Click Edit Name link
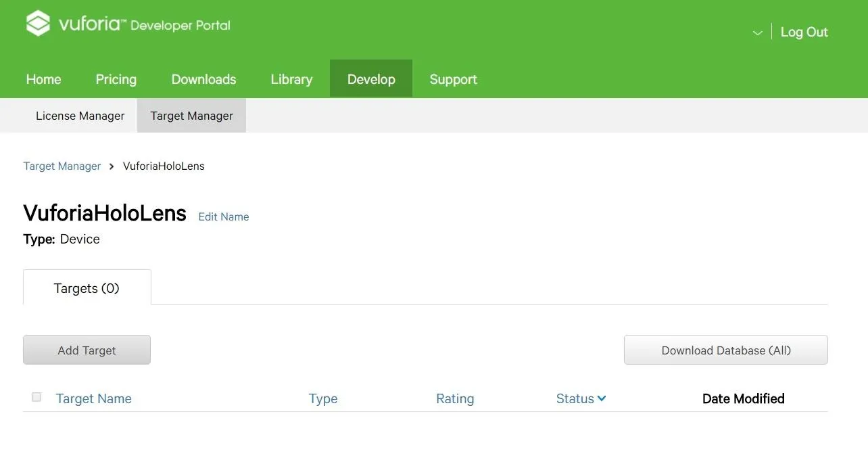Viewport: 868px width, 460px height. coord(223,216)
